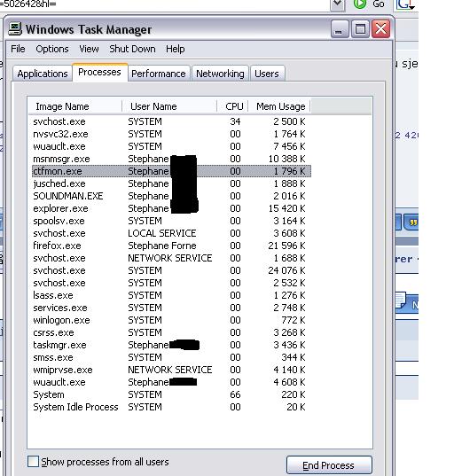Sort by User Name column header
Image resolution: width=454 pixels, height=476 pixels.
click(x=169, y=106)
